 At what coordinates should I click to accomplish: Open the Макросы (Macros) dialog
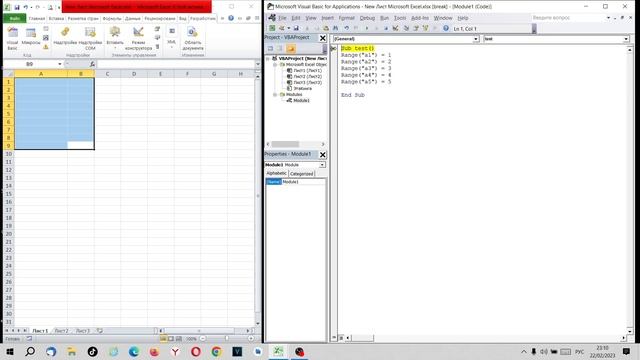coord(31,37)
